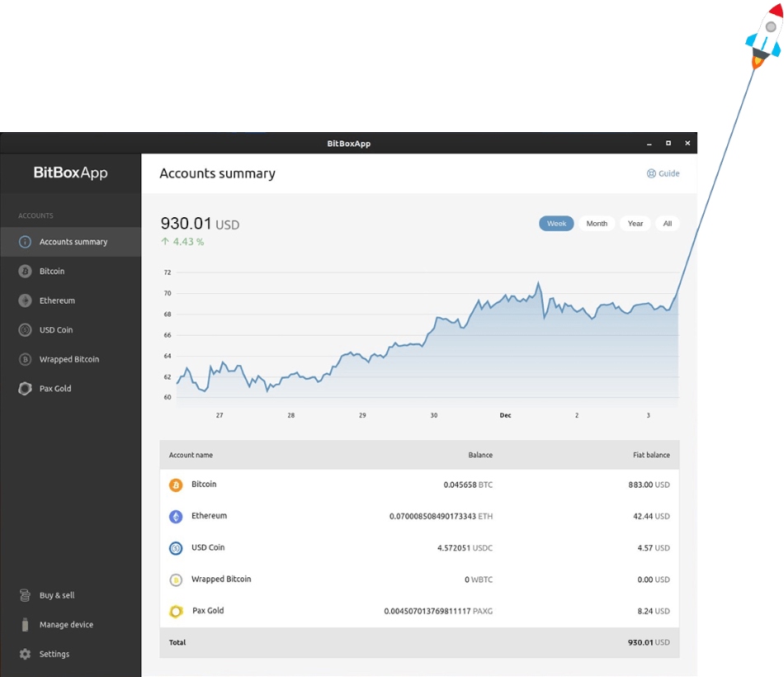Click the 42.44 USD fiat balance
The height and width of the screenshot is (677, 784).
point(651,516)
